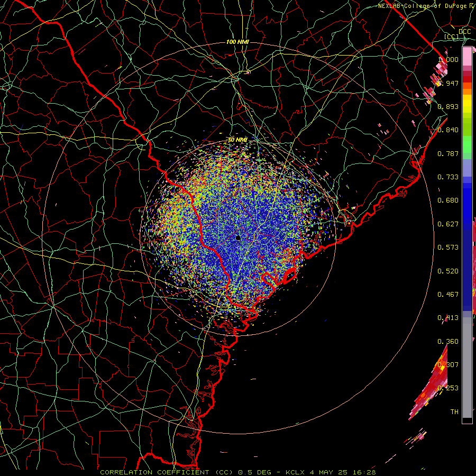Click the 50 NMI range ring label
The image size is (476, 476).
[237, 140]
